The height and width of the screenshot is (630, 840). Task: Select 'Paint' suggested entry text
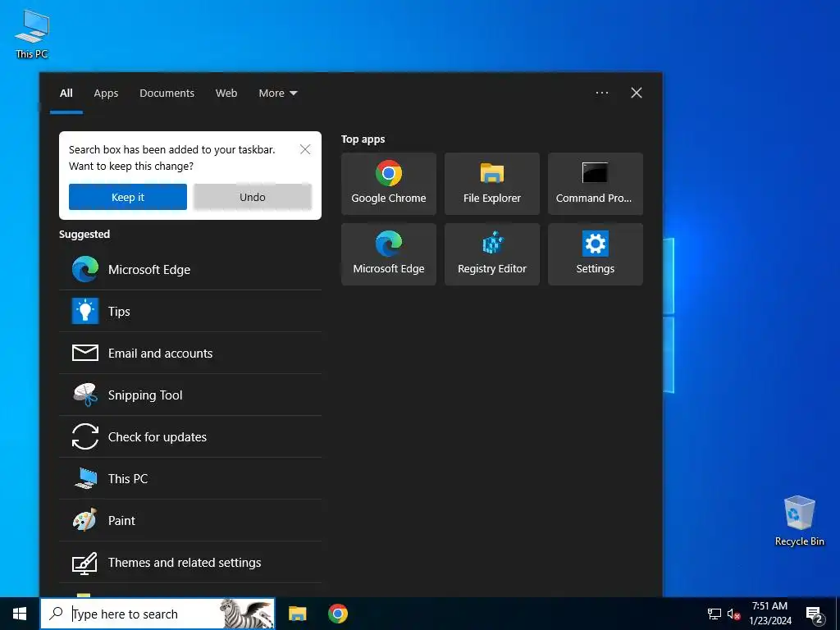pos(121,520)
